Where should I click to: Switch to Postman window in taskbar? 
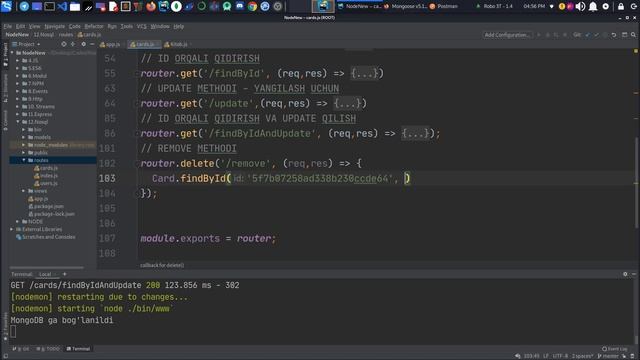click(x=444, y=6)
